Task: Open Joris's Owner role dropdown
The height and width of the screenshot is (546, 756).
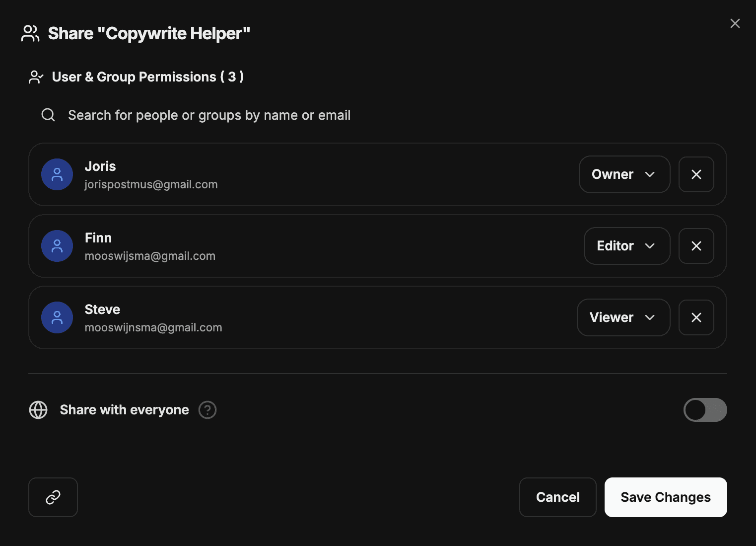Action: tap(624, 174)
